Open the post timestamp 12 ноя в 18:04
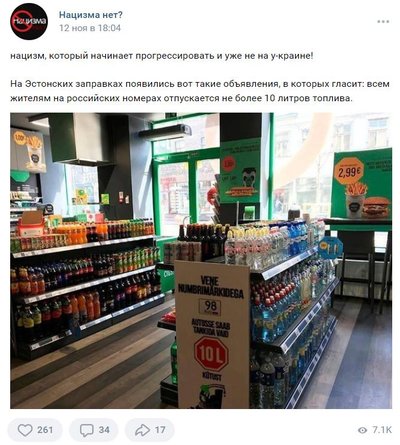Viewport: 400px width, 445px height. point(90,28)
